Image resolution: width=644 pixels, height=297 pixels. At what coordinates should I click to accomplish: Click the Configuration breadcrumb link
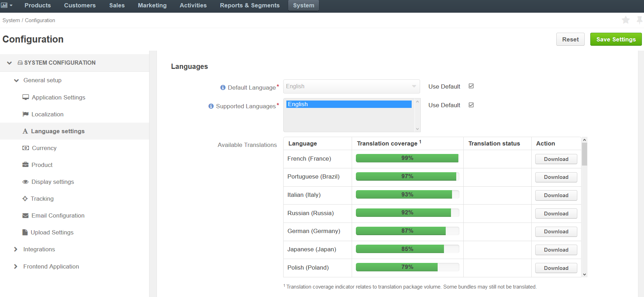coord(40,20)
